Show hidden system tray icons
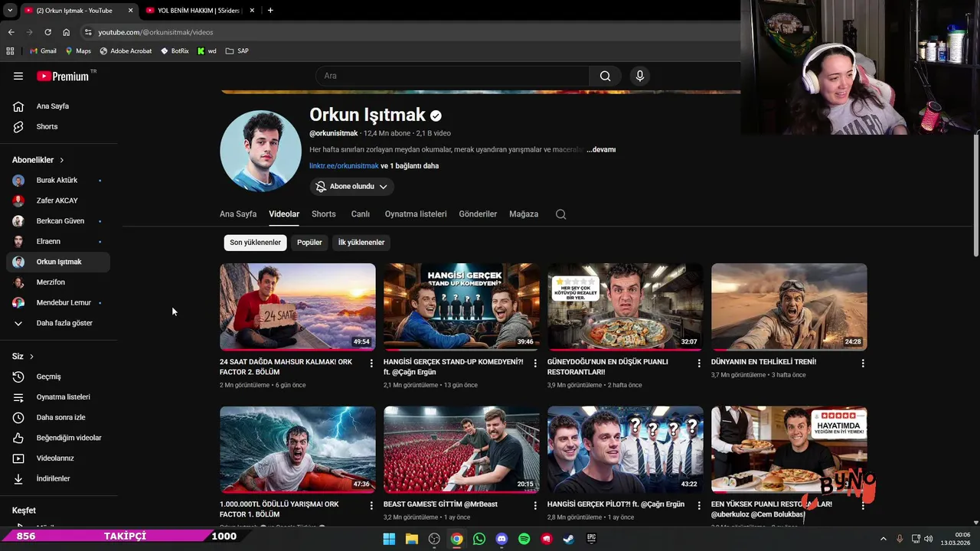980x551 pixels. pyautogui.click(x=883, y=539)
